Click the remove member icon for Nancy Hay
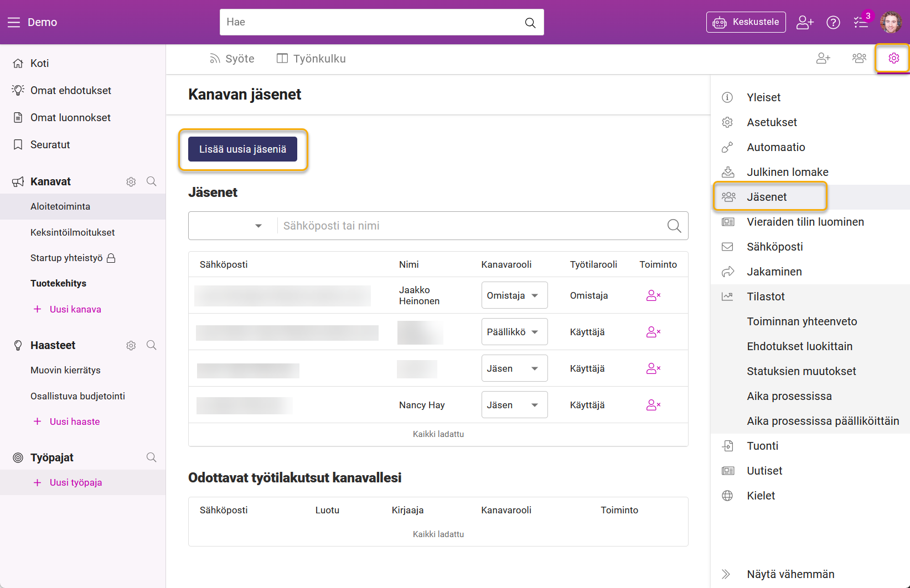The height and width of the screenshot is (588, 910). click(x=653, y=405)
